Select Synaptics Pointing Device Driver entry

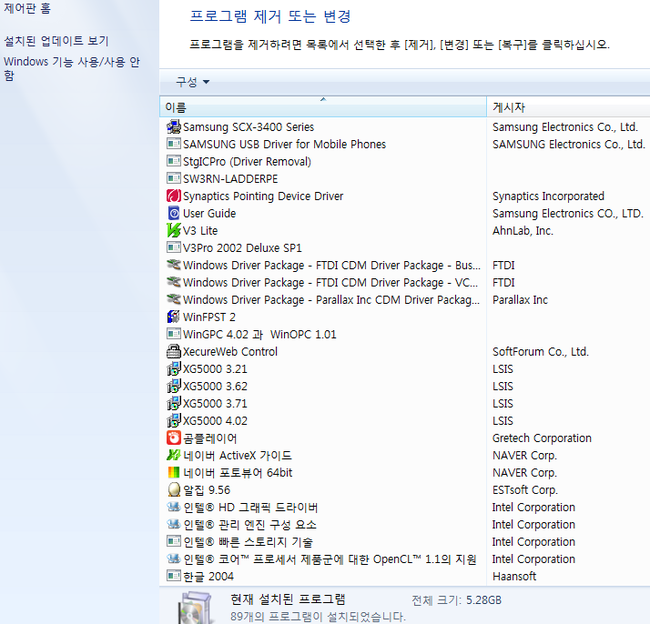(263, 196)
